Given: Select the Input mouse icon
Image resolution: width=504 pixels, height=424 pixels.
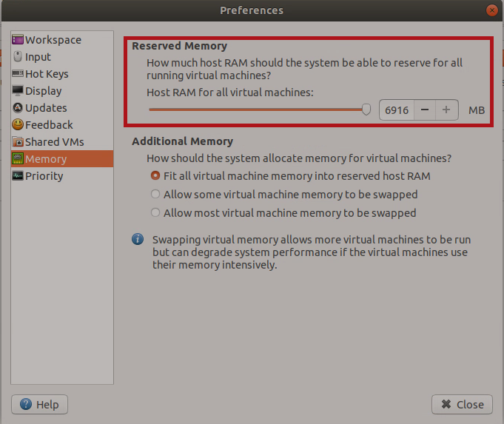Looking at the screenshot, I should [x=18, y=56].
